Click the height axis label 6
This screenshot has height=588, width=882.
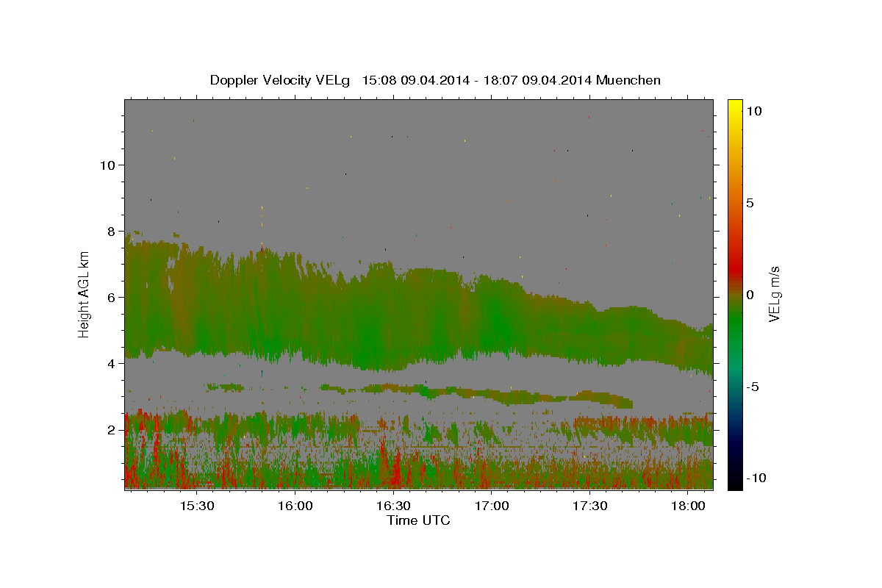[112, 297]
